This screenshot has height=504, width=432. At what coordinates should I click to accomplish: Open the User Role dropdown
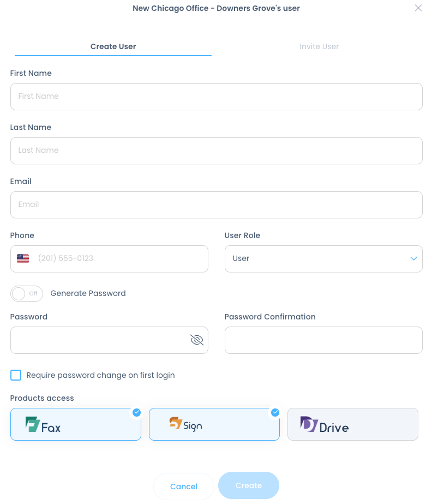(x=323, y=259)
